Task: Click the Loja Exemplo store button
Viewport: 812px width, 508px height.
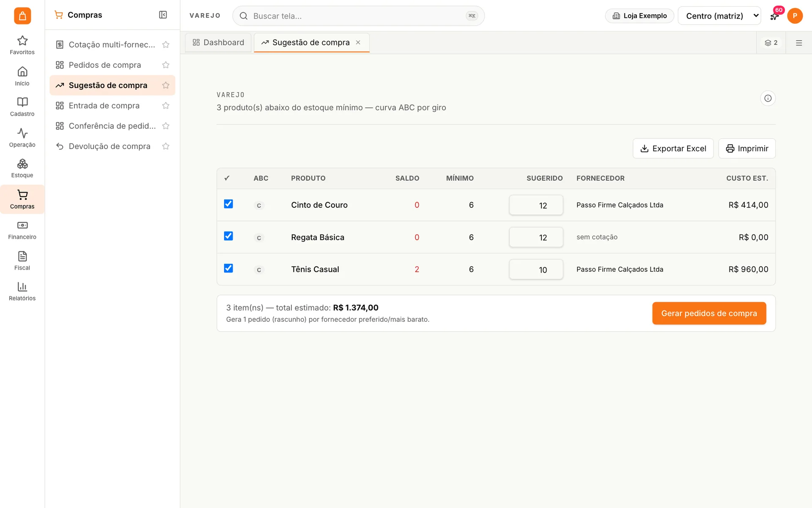Action: coord(639,16)
